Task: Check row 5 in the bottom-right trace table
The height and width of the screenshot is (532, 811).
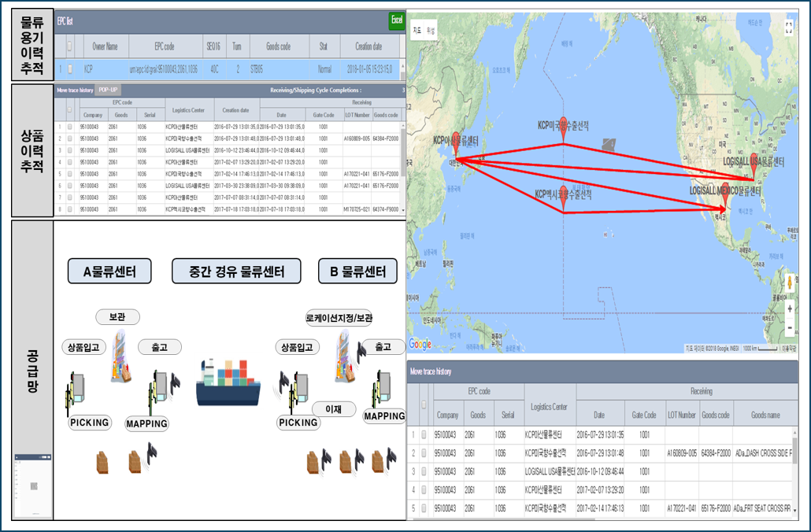Action: [424, 508]
